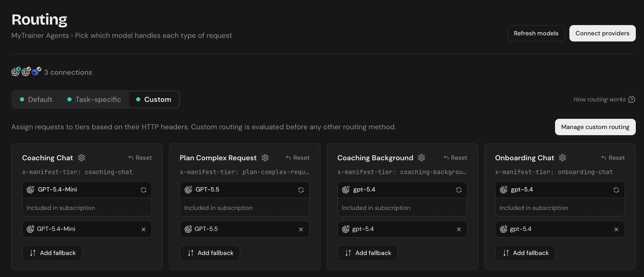
Task: Click 'x-manifest-tier: coaching-chat' header text
Action: pyautogui.click(x=77, y=172)
